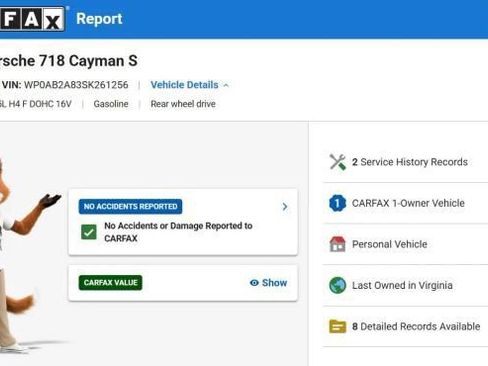The width and height of the screenshot is (488, 366).
Task: Click the yellow folder Detailed Records icon
Action: coord(337,326)
